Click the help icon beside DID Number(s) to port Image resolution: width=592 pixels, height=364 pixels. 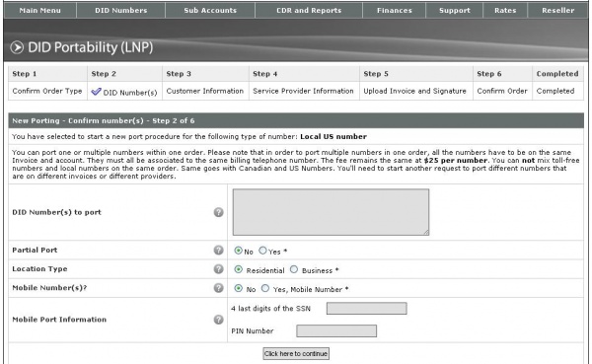[219, 212]
